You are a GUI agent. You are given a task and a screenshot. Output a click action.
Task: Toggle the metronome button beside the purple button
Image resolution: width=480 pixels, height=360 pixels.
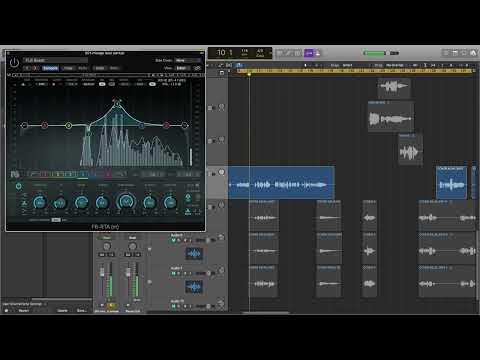point(318,53)
